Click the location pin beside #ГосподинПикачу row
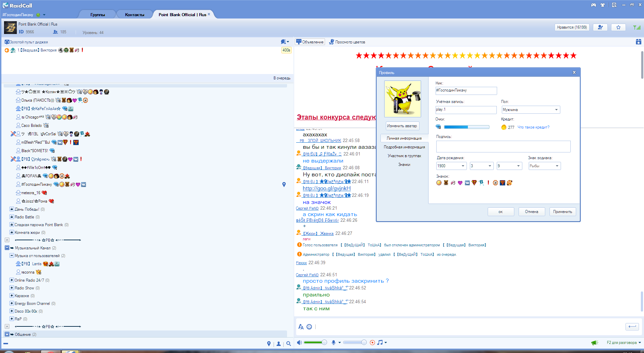 (x=284, y=184)
